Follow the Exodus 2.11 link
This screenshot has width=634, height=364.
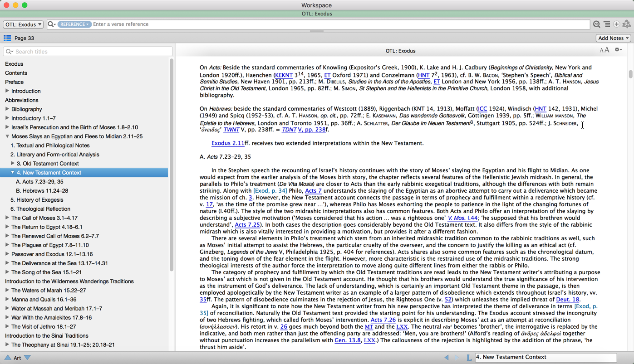(x=228, y=143)
